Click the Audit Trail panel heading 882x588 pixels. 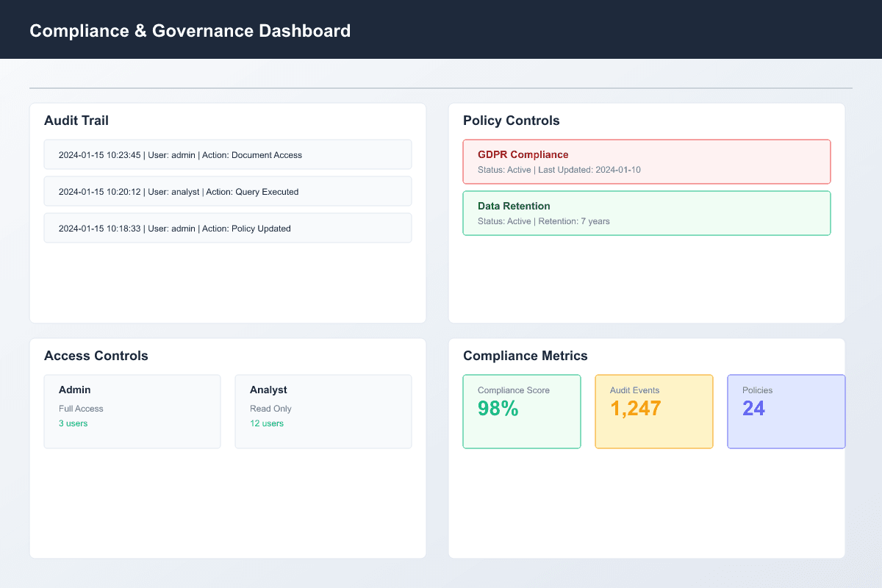(x=76, y=121)
